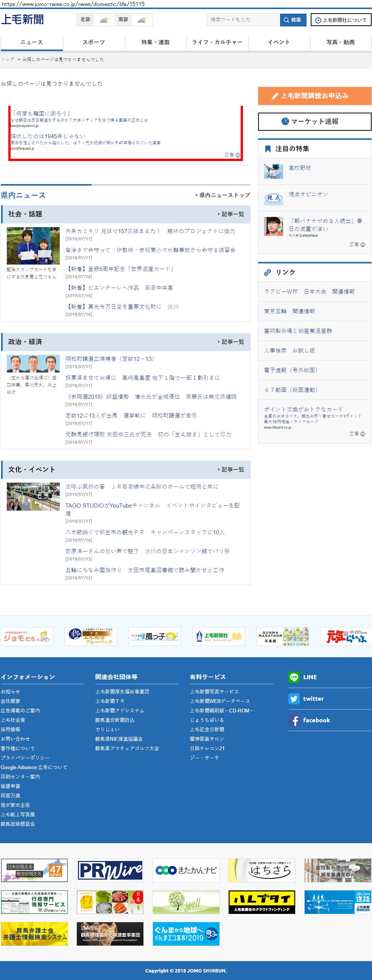The width and height of the screenshot is (372, 980).
Task: Click the search keyword input field
Action: click(243, 20)
